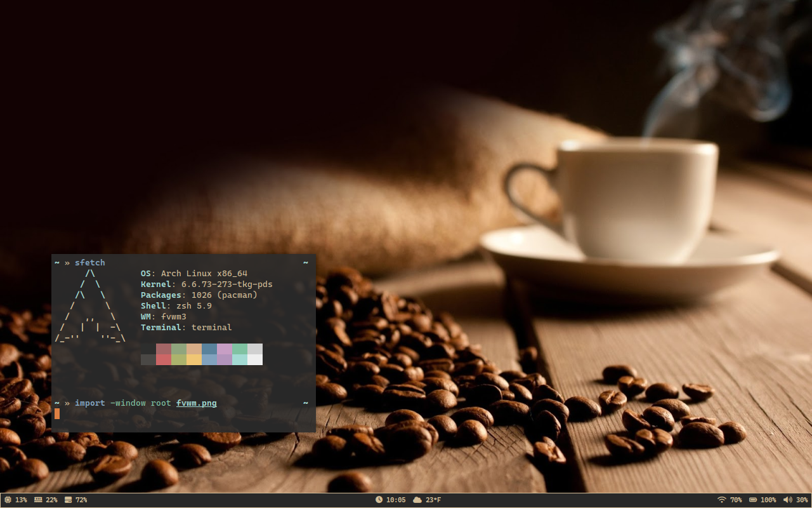The height and width of the screenshot is (508, 812).
Task: Click the clock icon in the status bar
Action: pyautogui.click(x=379, y=500)
